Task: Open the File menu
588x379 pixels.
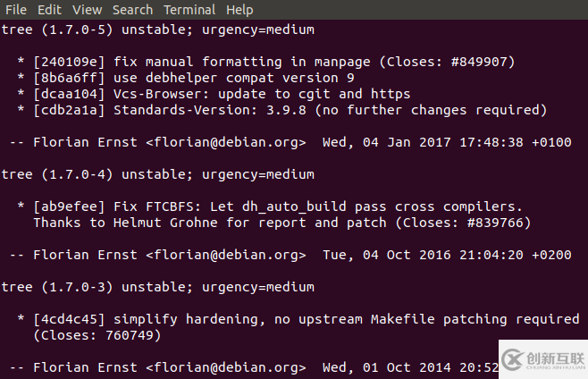Action: [16, 10]
